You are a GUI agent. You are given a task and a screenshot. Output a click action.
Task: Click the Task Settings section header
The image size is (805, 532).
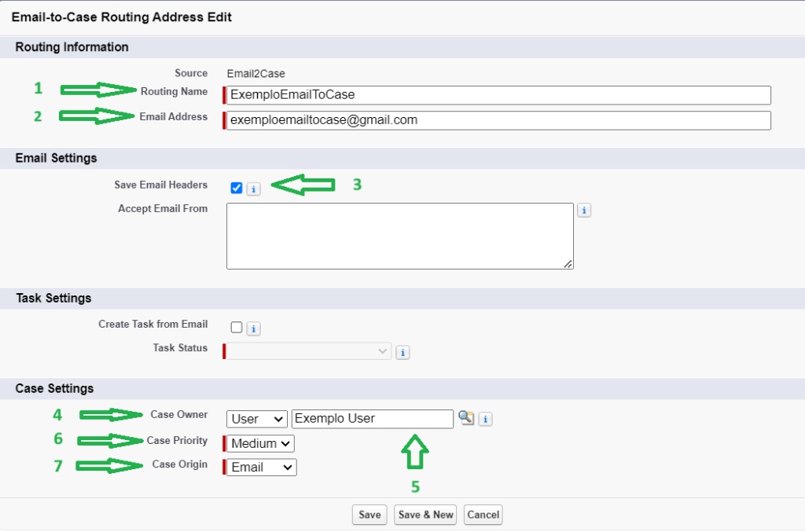click(x=53, y=298)
